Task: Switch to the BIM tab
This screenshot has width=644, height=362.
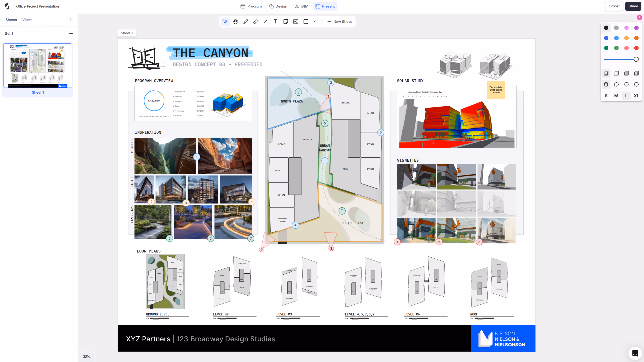Action: click(x=302, y=6)
